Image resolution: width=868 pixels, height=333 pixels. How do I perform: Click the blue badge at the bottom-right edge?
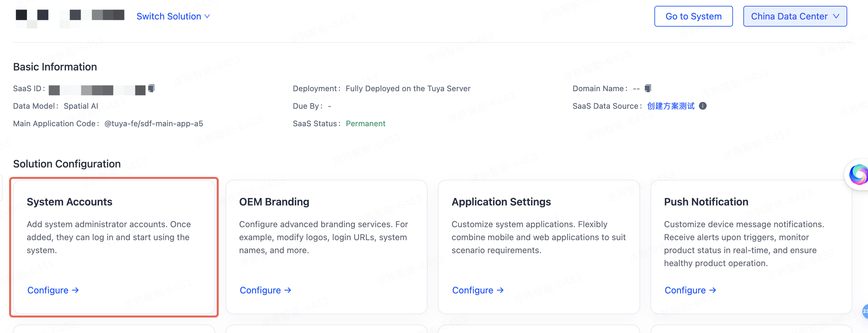click(x=864, y=311)
